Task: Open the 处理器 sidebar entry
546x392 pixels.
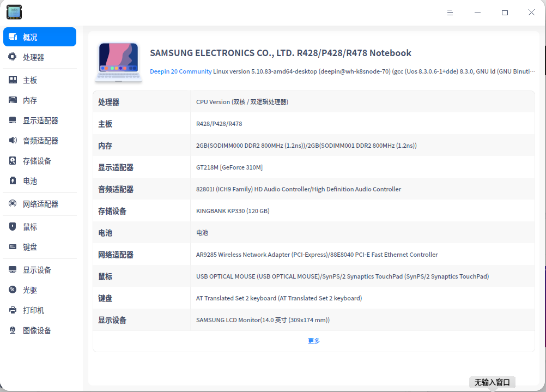Action: pos(40,57)
